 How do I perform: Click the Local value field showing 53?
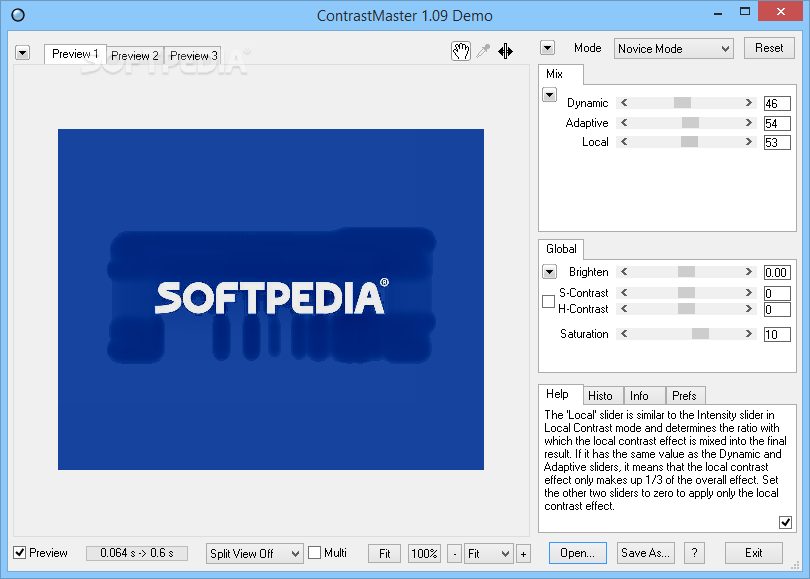[777, 143]
